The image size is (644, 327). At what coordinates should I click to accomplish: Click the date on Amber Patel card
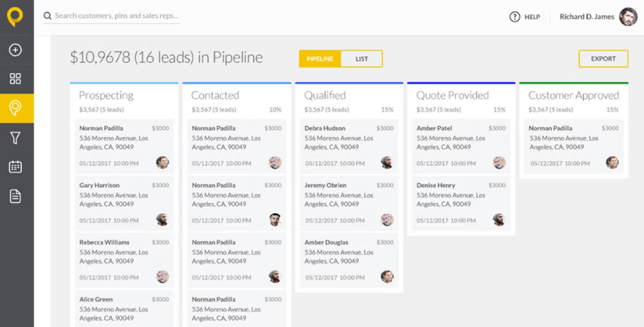[446, 163]
